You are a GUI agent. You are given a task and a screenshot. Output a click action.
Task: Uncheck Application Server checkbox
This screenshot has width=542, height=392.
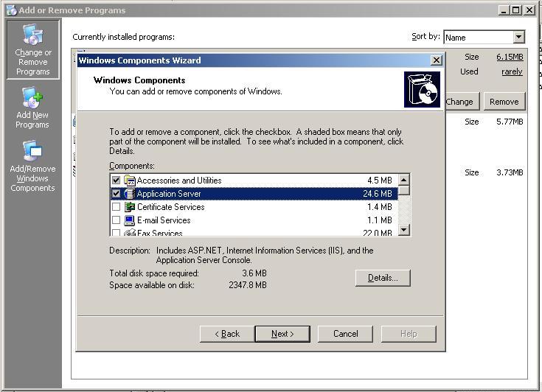click(x=117, y=194)
